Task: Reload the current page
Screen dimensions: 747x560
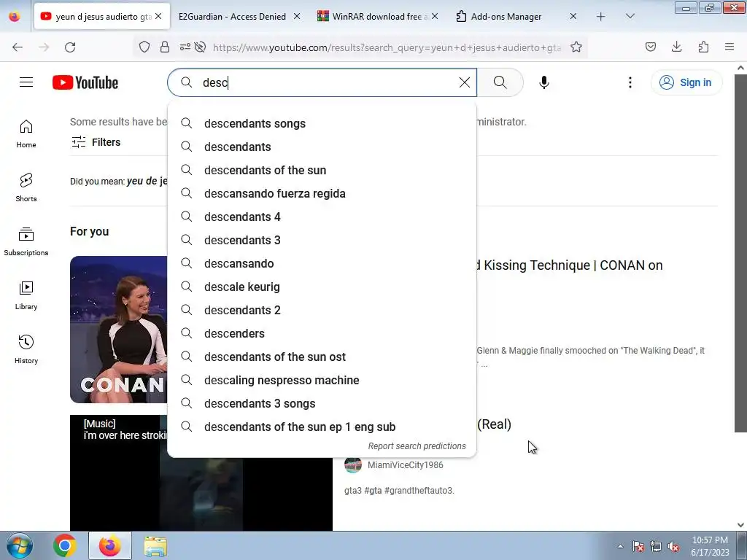Action: pos(70,47)
